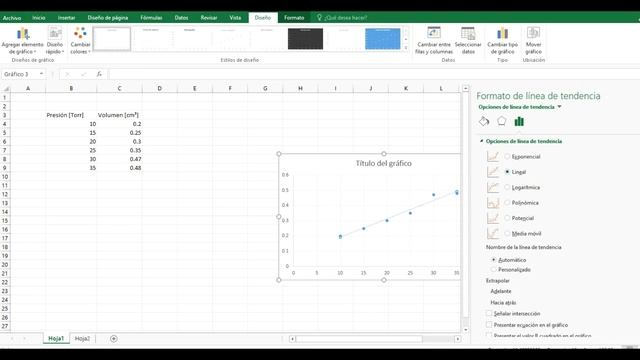Click the formula bar input

[x=373, y=74]
